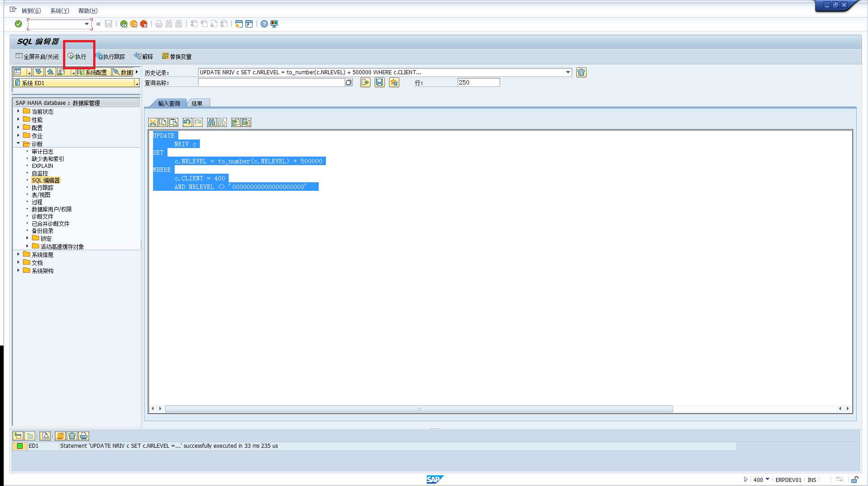Click the green Enter checkmark icon

18,24
